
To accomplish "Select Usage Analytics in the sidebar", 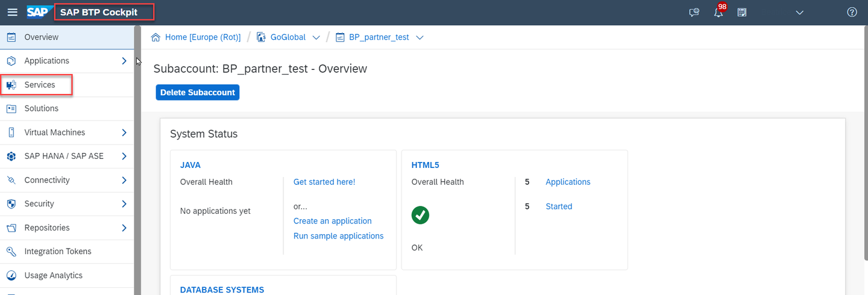I will coord(67,275).
